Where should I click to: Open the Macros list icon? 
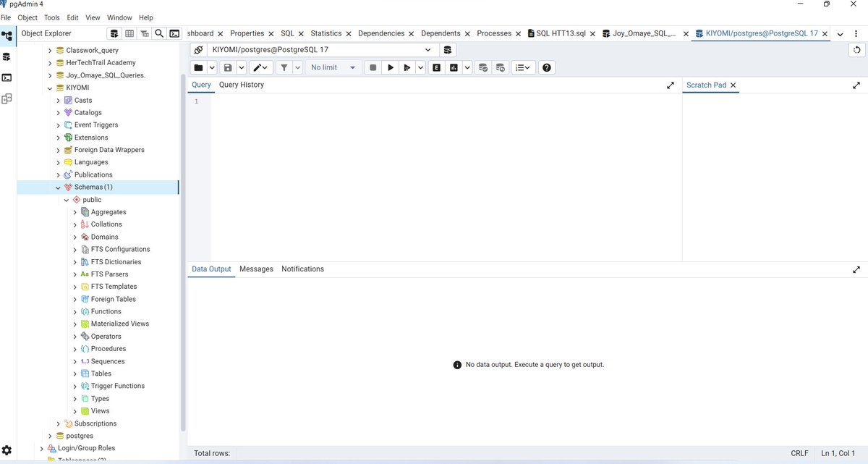tap(522, 67)
